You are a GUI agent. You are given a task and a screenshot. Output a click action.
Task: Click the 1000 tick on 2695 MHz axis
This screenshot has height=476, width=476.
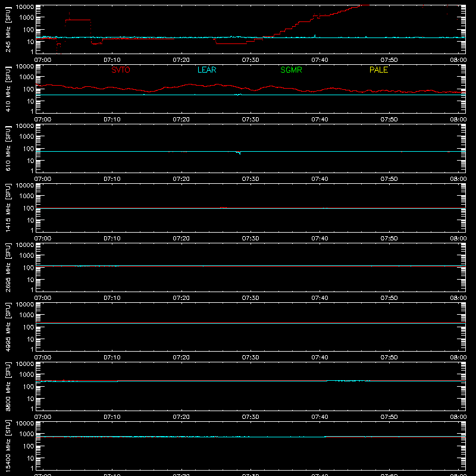[27, 256]
